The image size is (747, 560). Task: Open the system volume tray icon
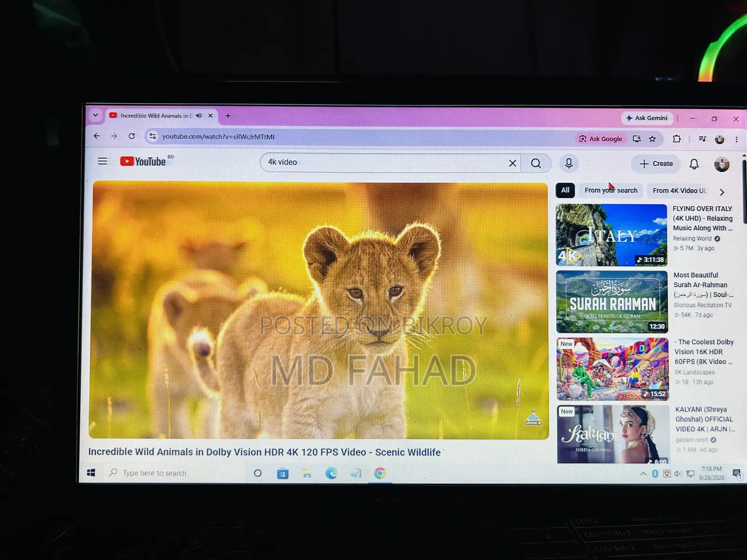click(x=678, y=474)
